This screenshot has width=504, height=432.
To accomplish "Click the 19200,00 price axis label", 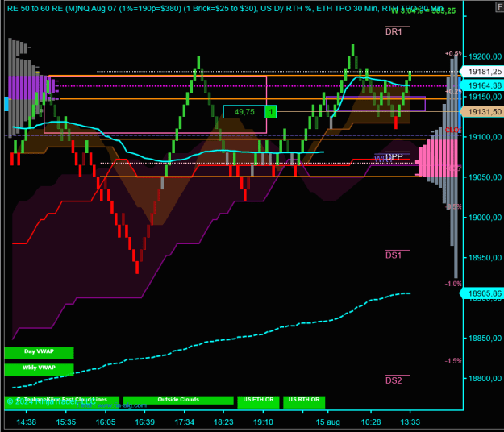I will 485,57.
